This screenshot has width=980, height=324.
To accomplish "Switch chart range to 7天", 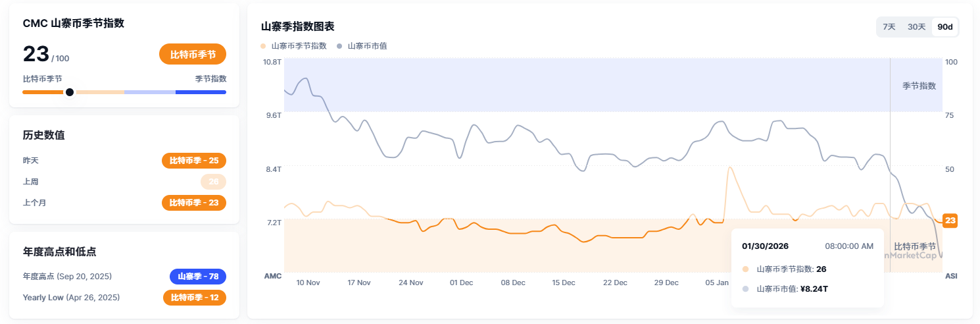I will coord(889,27).
